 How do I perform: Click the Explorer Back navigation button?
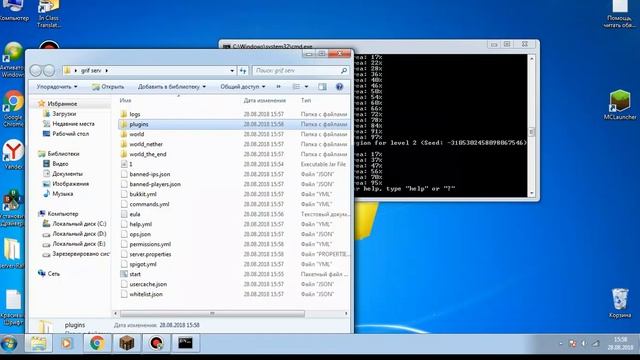36,71
